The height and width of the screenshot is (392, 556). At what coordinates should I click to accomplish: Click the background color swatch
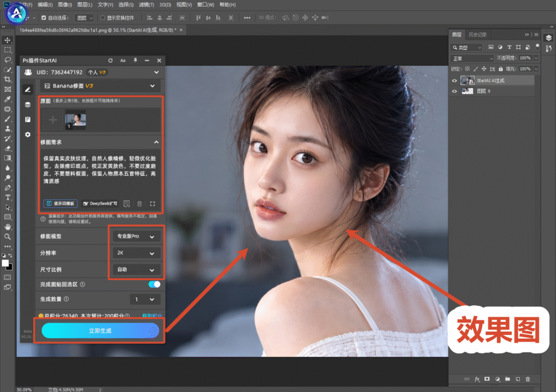[10, 268]
